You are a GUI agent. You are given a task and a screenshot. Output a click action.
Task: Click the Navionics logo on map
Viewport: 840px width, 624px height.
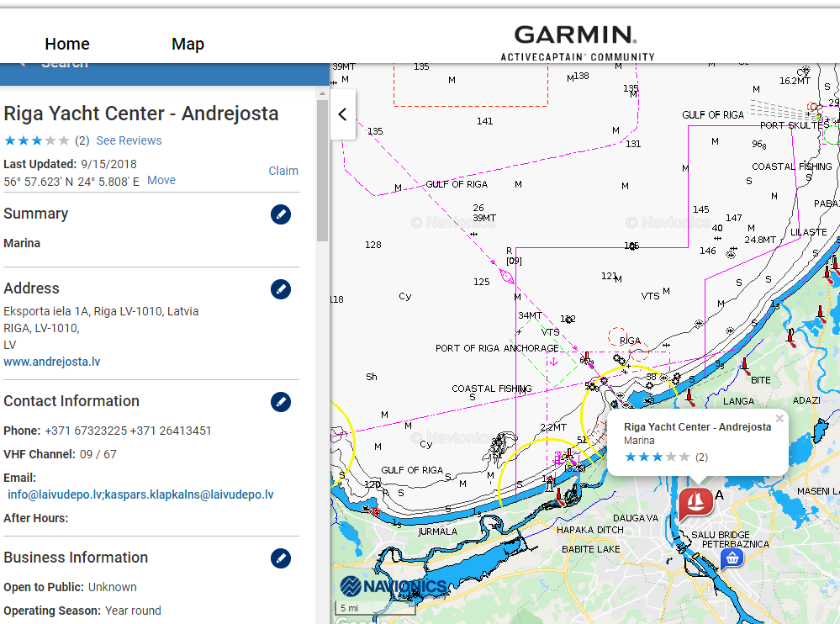point(394,586)
